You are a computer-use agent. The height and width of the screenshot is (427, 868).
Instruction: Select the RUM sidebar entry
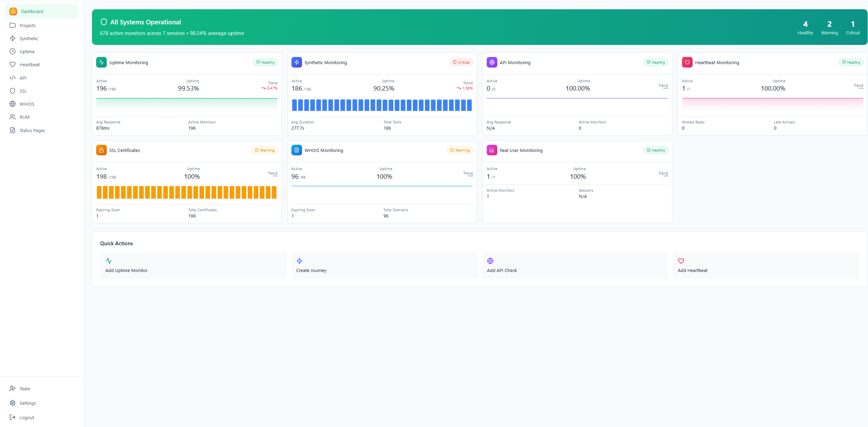pyautogui.click(x=24, y=117)
